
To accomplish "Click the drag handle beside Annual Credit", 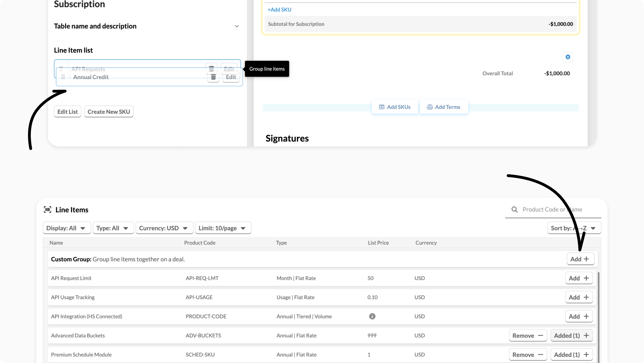I will 63,77.
